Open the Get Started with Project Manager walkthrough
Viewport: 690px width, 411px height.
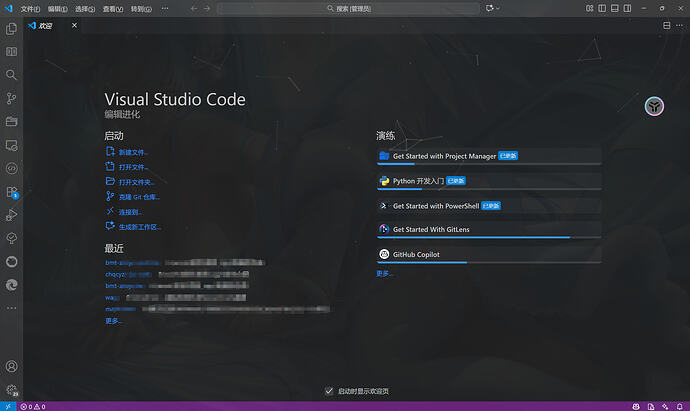click(489, 156)
